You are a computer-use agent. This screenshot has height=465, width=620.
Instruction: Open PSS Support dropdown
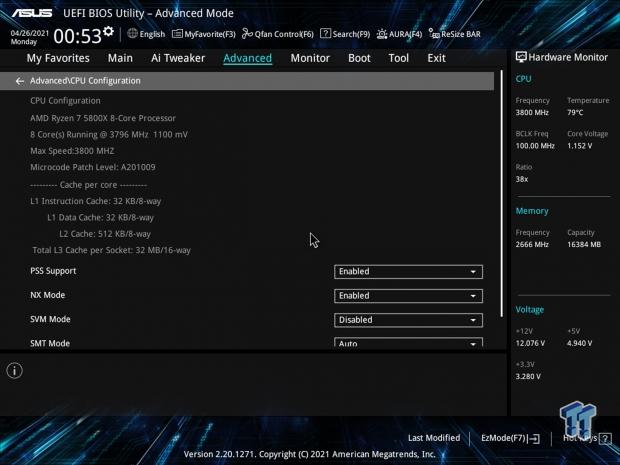tap(408, 272)
